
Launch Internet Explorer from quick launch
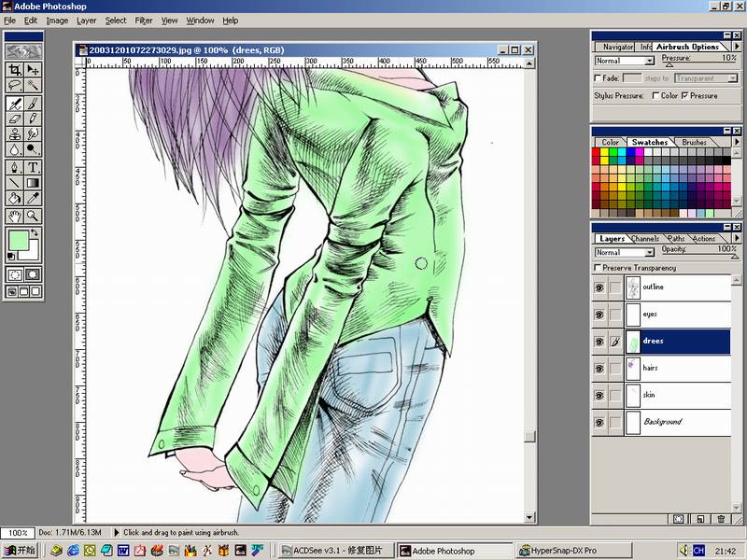pyautogui.click(x=74, y=551)
